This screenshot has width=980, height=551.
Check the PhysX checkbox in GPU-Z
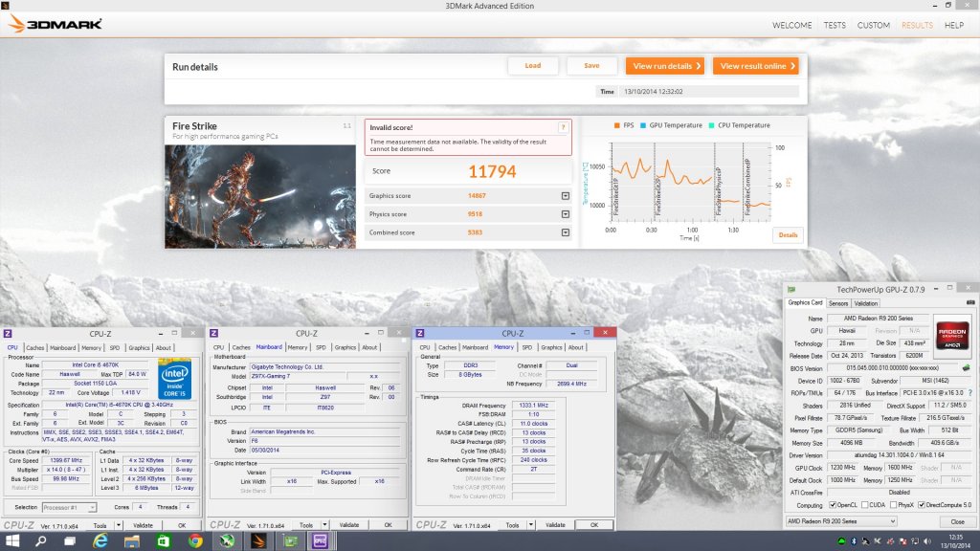click(893, 505)
